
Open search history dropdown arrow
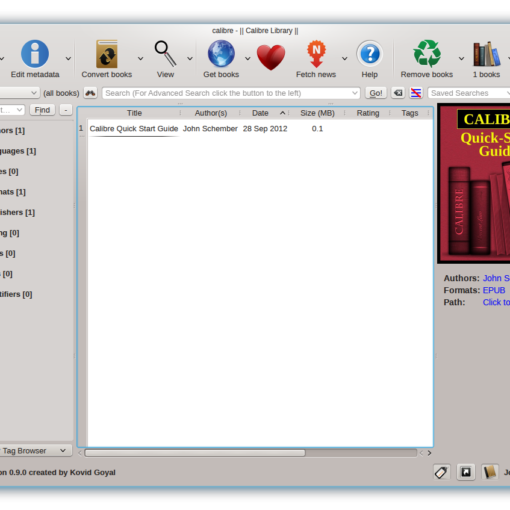355,93
